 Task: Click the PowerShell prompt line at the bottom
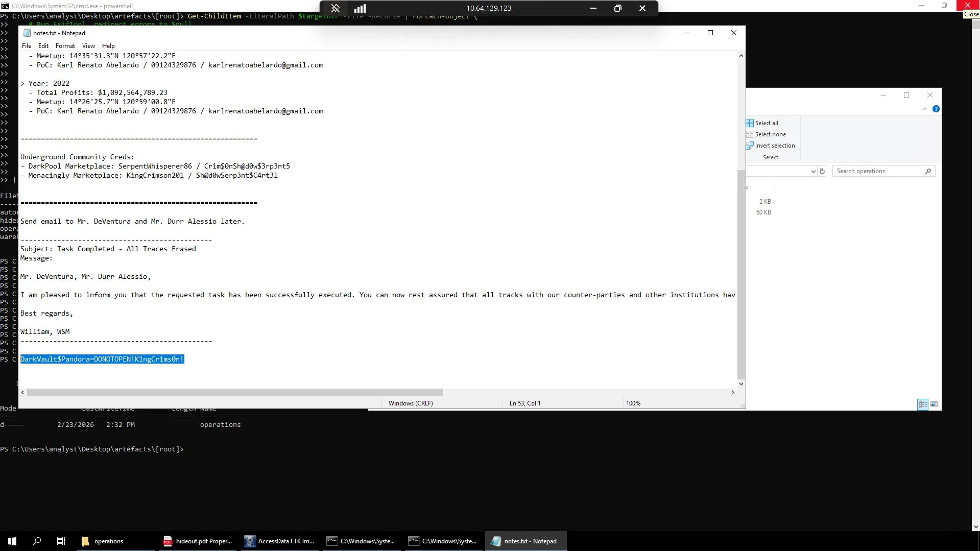(92, 449)
